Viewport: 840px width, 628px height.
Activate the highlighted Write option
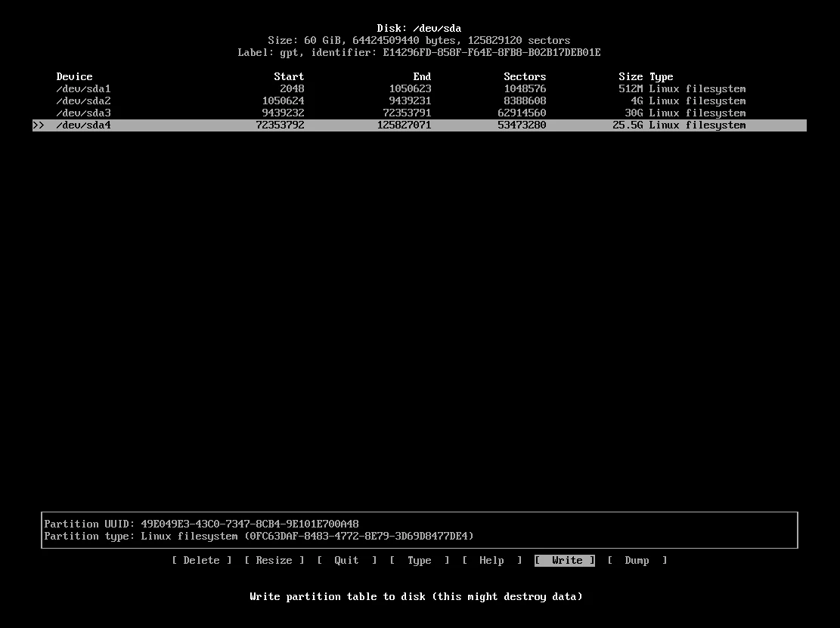[x=565, y=560]
